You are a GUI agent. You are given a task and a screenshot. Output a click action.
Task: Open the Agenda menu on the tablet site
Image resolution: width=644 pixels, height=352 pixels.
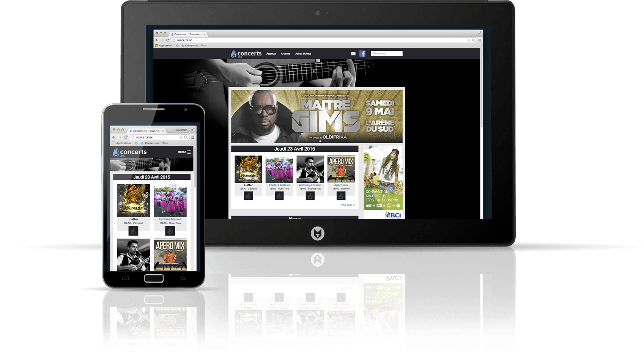271,53
